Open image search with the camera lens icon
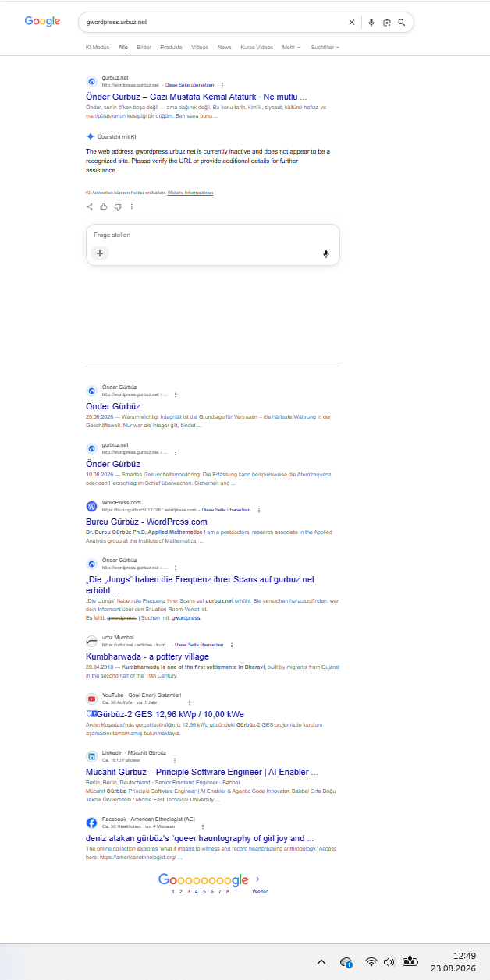This screenshot has height=980, width=490. 386,23
